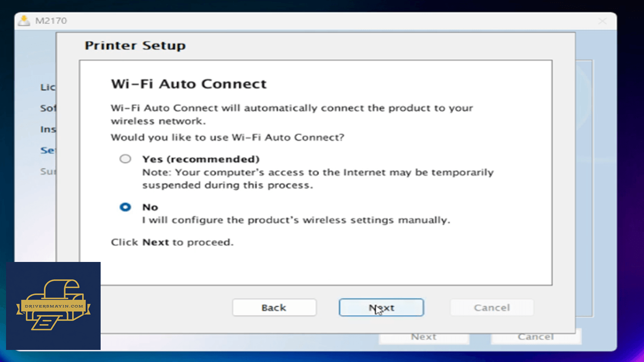The image size is (644, 362).
Task: Select the "Sof" step in the sidebar
Action: [x=48, y=108]
